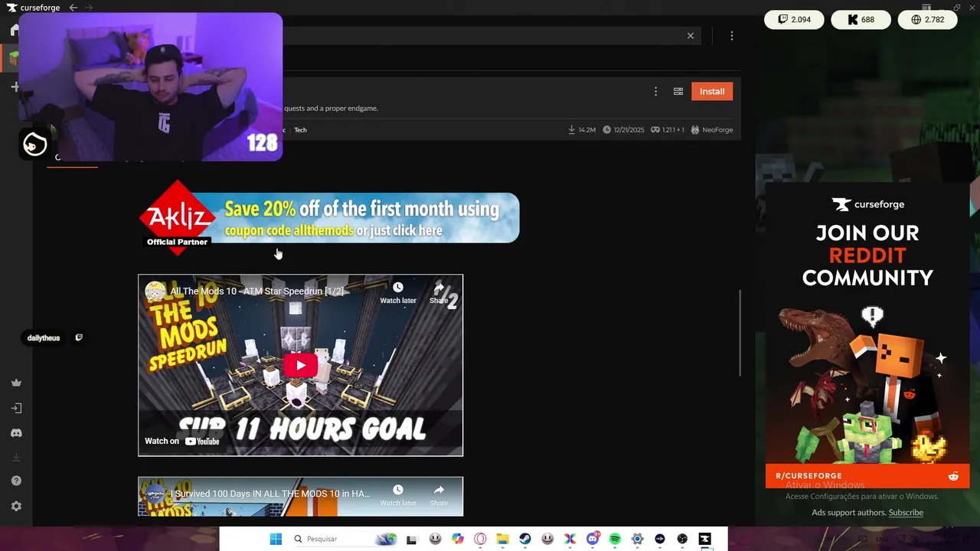Open the downloads icon in sidebar
The image size is (980, 551).
point(16,458)
